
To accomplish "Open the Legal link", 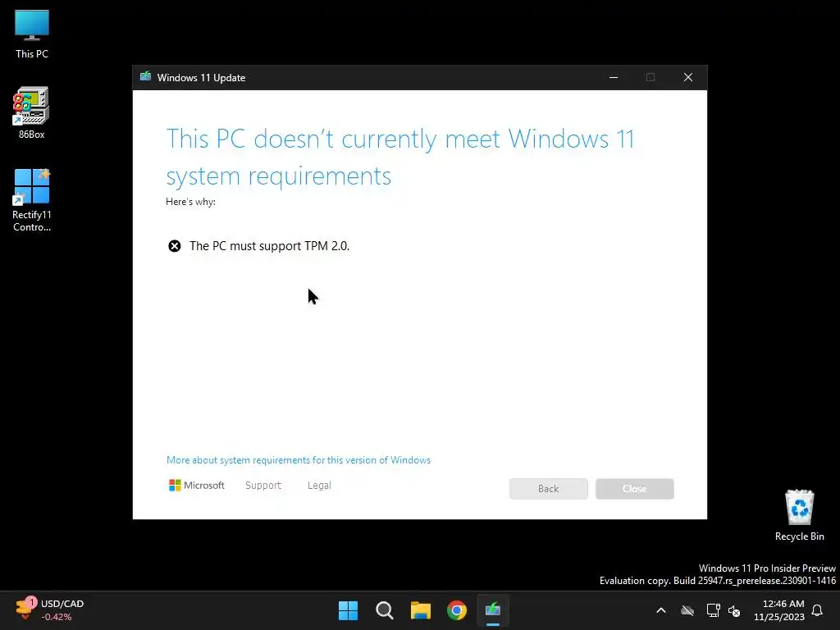I will [x=319, y=486].
